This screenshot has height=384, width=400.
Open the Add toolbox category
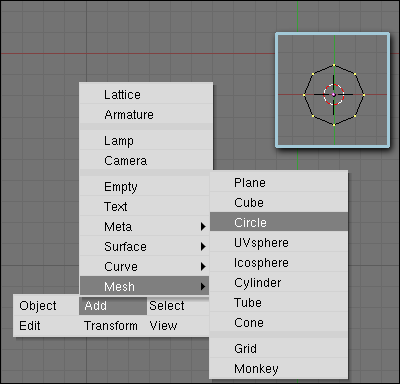tap(113, 306)
